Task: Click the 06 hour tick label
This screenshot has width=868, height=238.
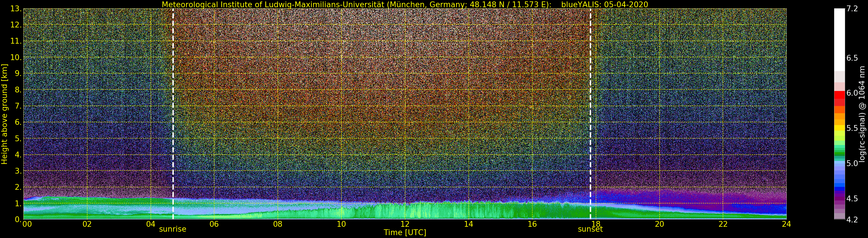Action: (x=214, y=224)
